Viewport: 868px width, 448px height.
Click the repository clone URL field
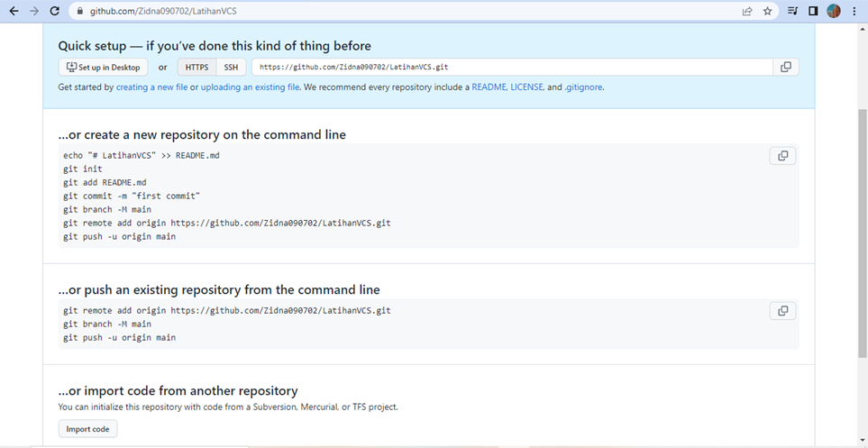pyautogui.click(x=512, y=67)
